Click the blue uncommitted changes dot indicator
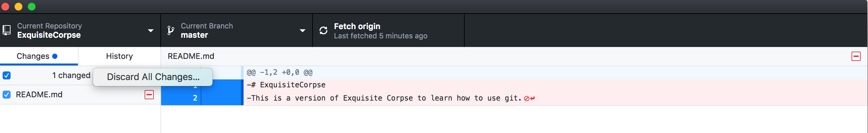Viewport: 868px width, 133px height. [54, 56]
